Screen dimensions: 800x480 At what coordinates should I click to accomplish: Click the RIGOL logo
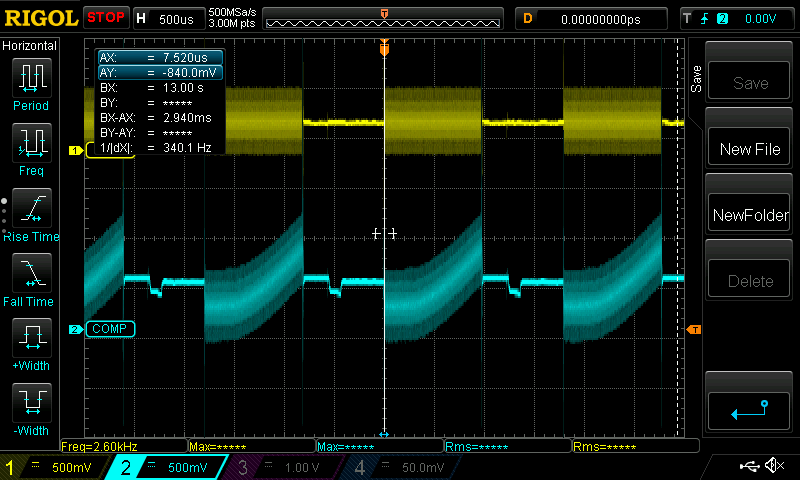click(x=41, y=18)
